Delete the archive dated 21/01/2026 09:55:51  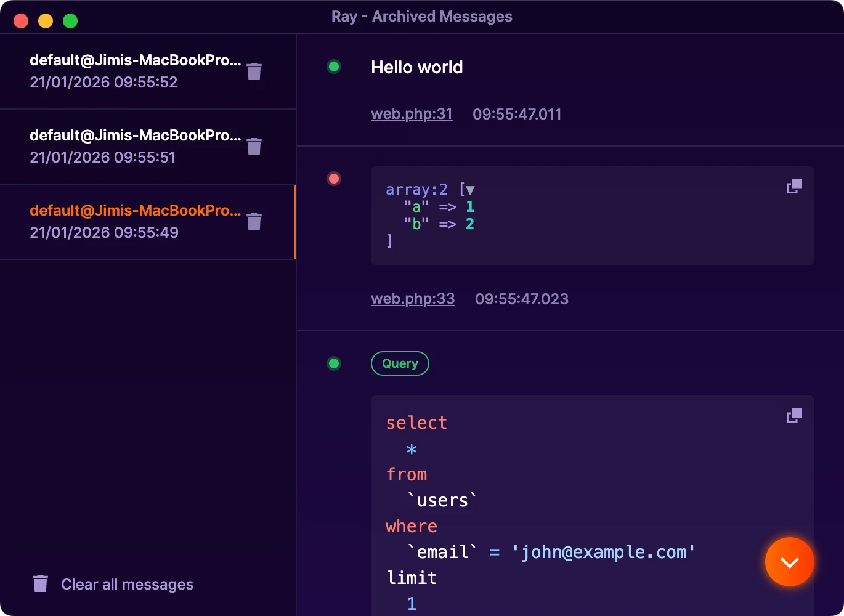click(254, 147)
